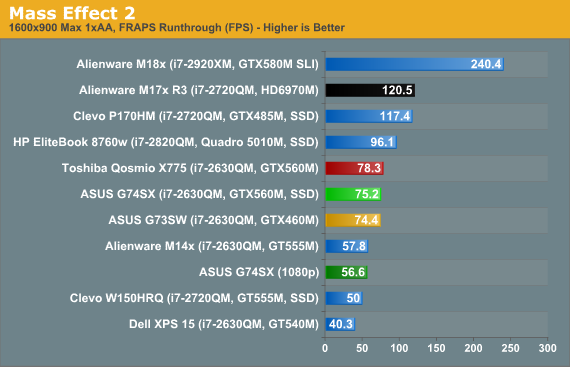Click the 0 axis tick label
Image resolution: width=570 pixels, height=367 pixels.
[325, 348]
